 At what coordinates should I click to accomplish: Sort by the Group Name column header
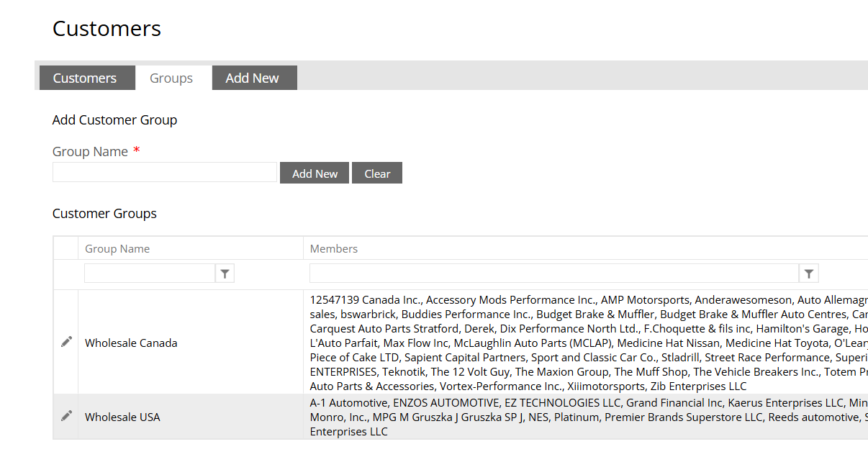pos(117,248)
